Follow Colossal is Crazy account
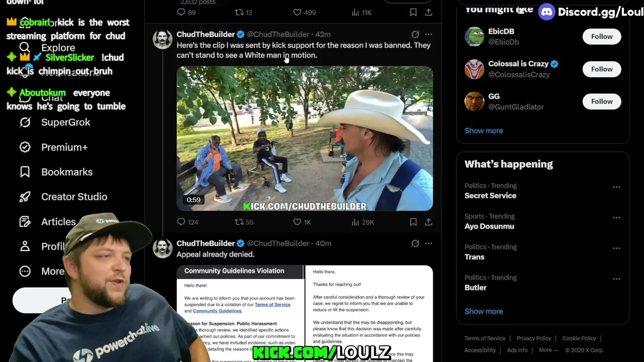Screen dimensions: 644x362 coord(602,69)
